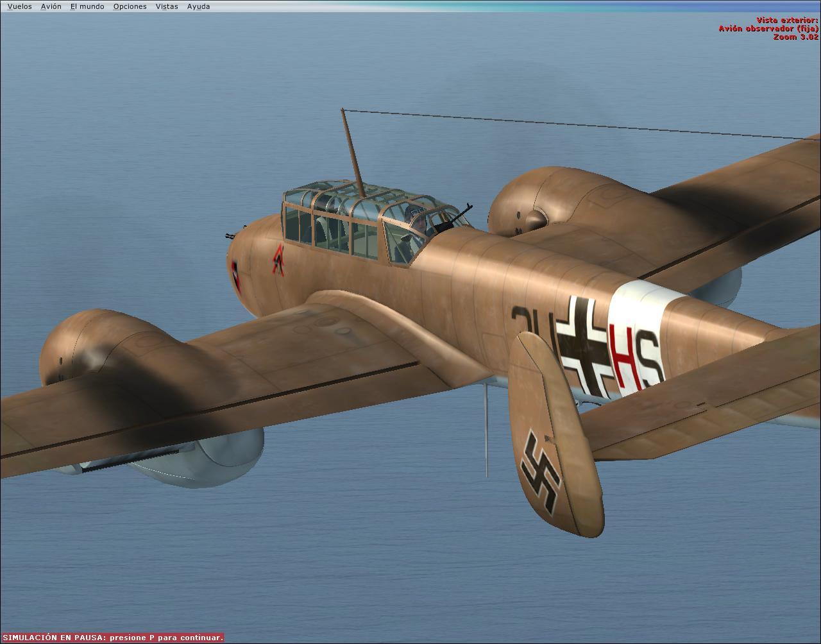Viewport: 821px width, 644px height.
Task: Click the 'Vista exterior:' overlay text
Action: click(x=787, y=21)
